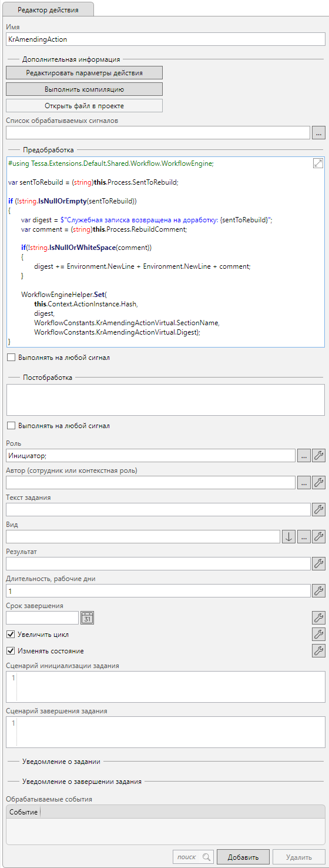The width and height of the screenshot is (329, 868).
Task: Expand the Предобработка code editor to fullscreen
Action: (x=318, y=163)
